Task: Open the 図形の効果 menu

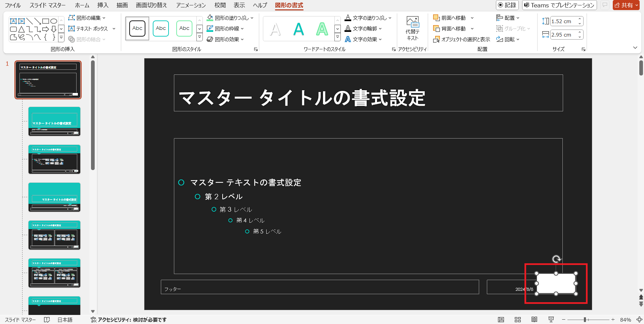Action: 225,39
